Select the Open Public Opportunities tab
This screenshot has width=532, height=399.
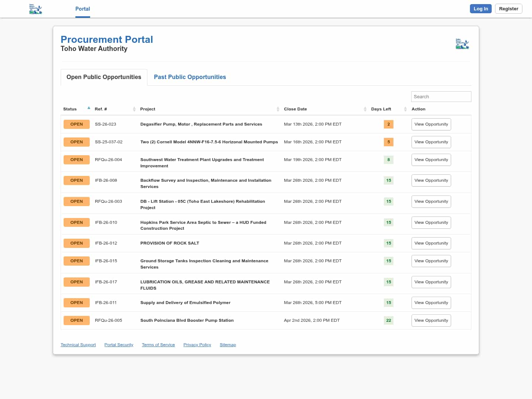click(x=104, y=77)
